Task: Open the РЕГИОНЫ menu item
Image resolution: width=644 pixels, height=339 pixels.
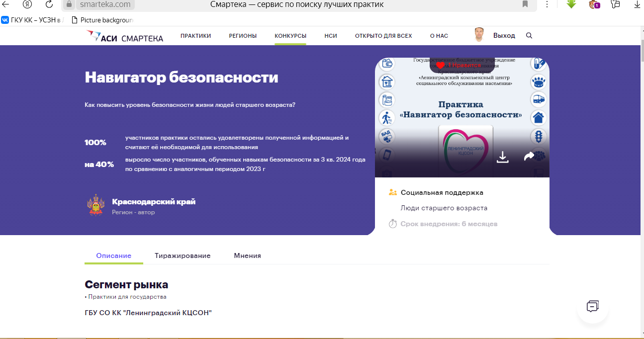Action: [x=243, y=36]
